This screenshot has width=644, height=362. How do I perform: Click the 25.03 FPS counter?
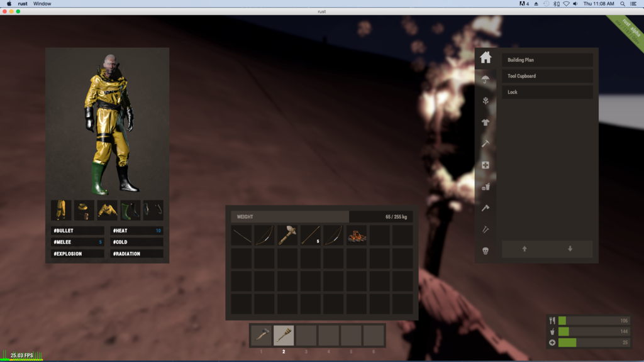22,356
